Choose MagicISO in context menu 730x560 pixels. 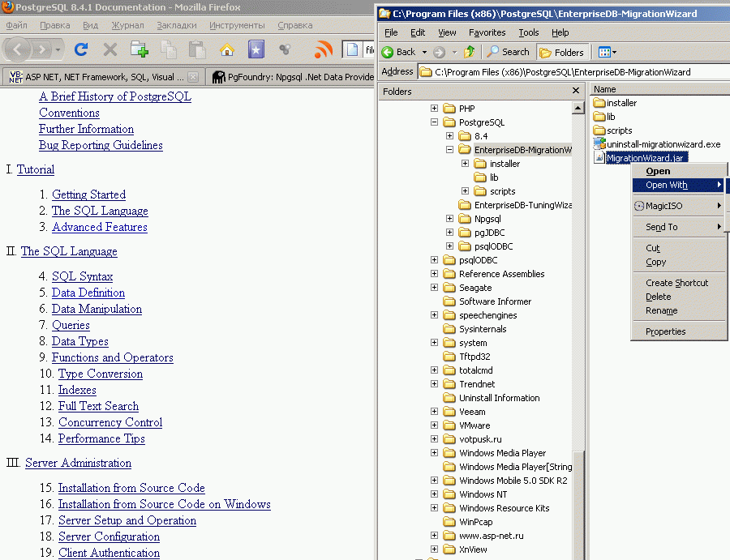[x=679, y=206]
